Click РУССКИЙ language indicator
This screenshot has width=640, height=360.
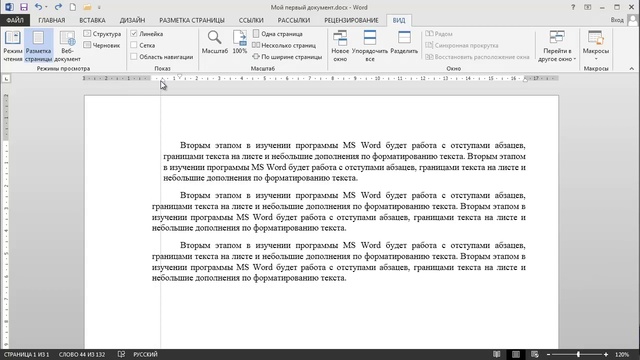pyautogui.click(x=145, y=354)
